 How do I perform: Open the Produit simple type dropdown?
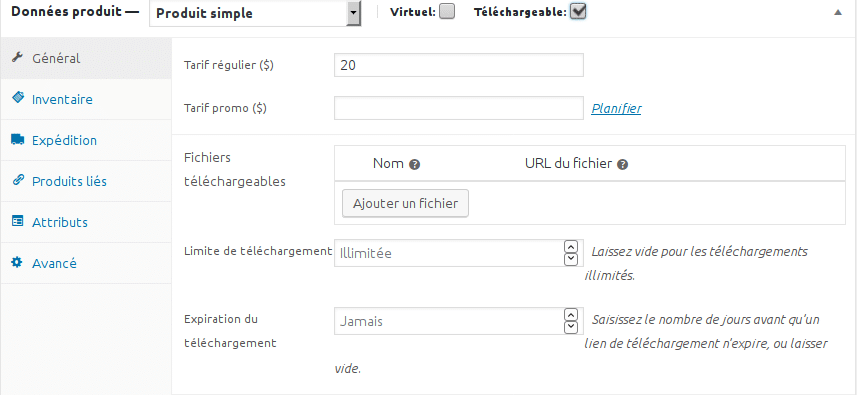[x=255, y=13]
